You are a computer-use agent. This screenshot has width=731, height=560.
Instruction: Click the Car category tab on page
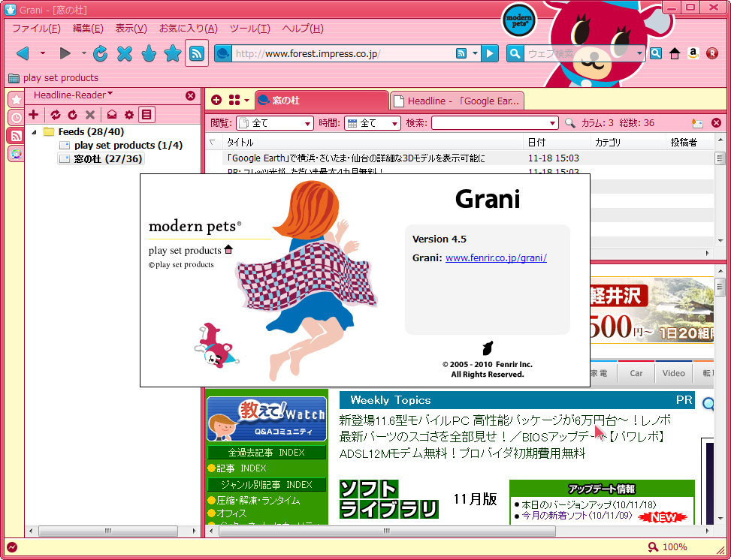point(636,373)
